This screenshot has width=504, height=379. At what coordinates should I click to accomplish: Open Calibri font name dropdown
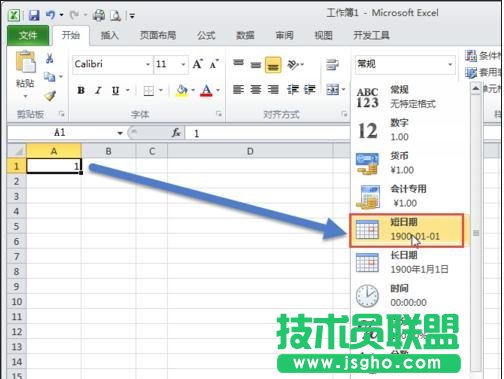tap(148, 64)
